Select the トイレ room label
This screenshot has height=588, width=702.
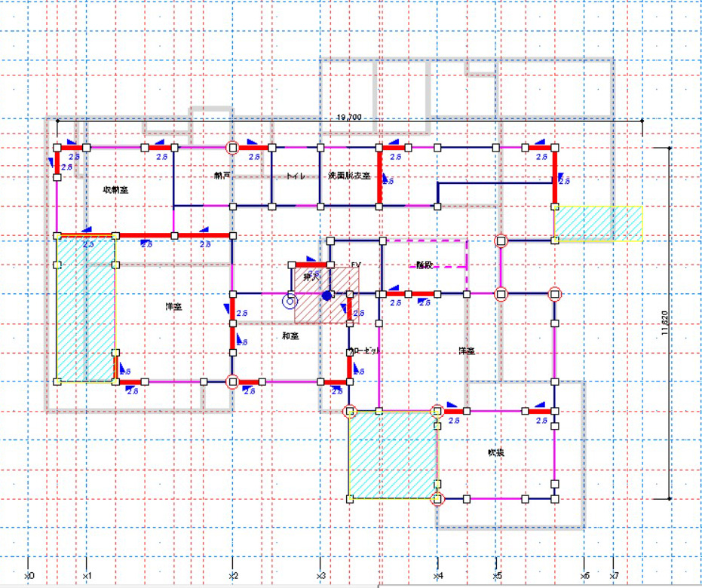pos(295,176)
